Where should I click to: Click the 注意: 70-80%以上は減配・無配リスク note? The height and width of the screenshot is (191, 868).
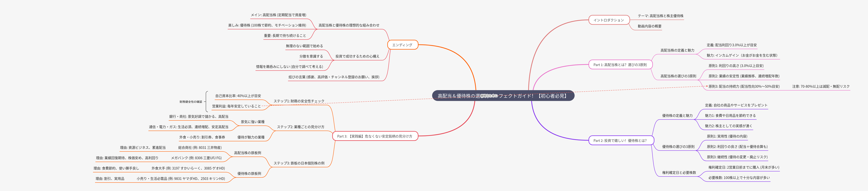click(820, 87)
